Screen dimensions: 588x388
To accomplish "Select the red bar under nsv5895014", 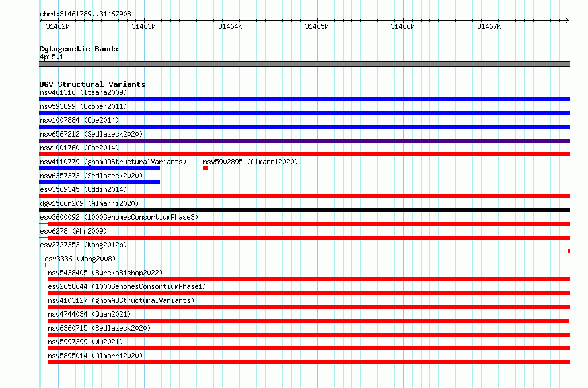I will (x=309, y=362).
